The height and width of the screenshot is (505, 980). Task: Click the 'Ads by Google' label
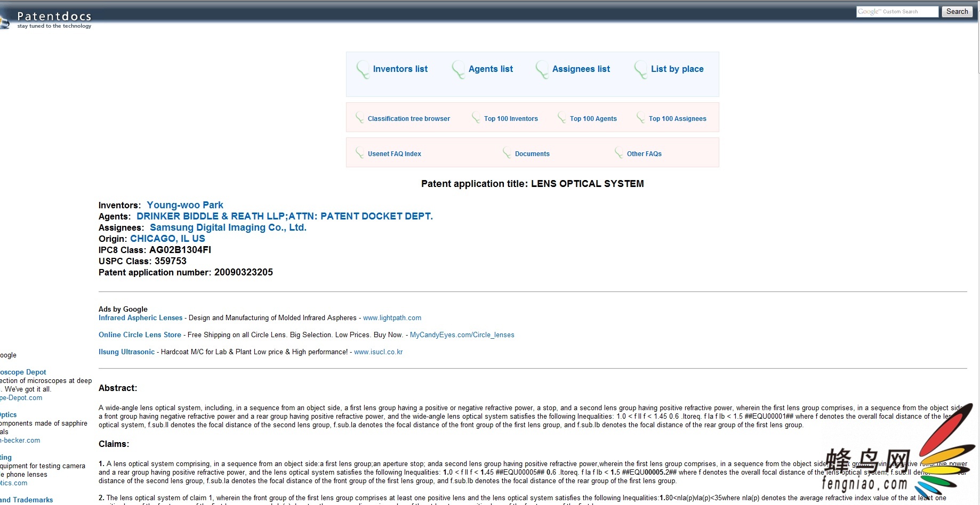click(123, 309)
